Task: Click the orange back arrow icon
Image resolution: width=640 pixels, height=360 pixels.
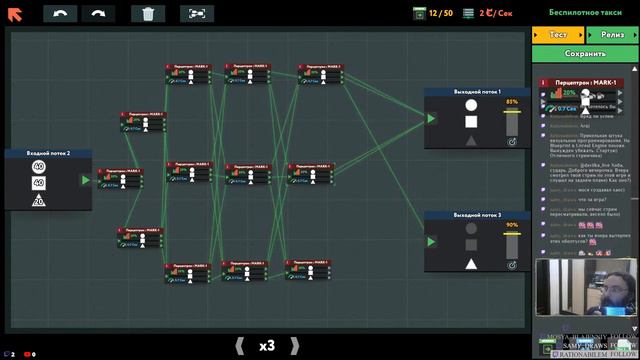Action: point(15,14)
